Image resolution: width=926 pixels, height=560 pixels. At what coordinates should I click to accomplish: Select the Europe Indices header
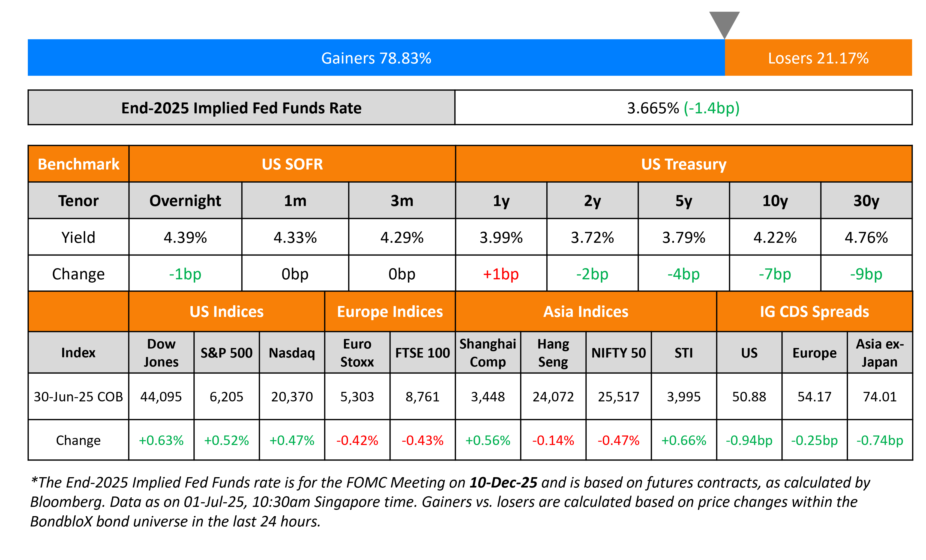390,312
